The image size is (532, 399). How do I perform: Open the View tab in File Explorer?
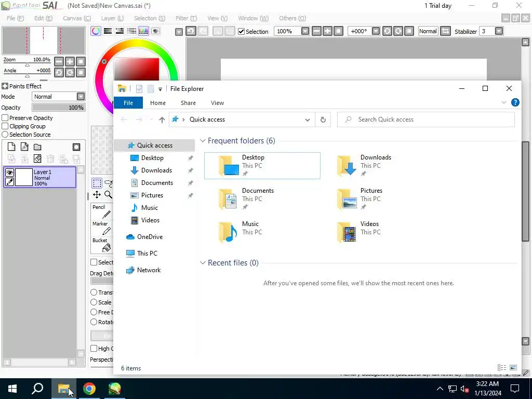(217, 103)
